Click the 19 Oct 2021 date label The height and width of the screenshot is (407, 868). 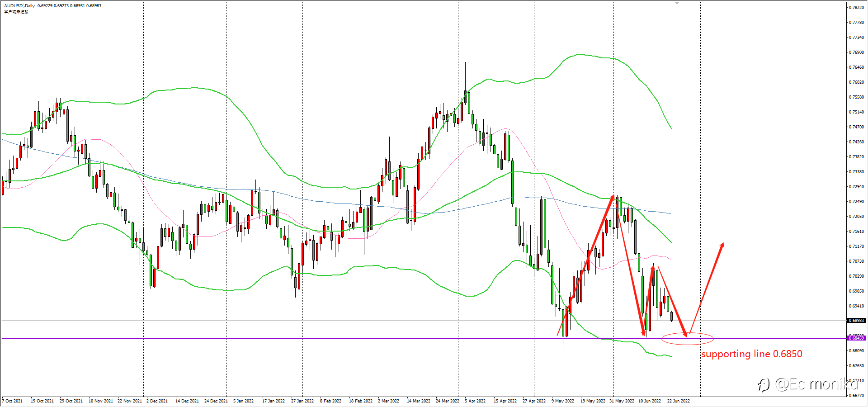(x=42, y=401)
